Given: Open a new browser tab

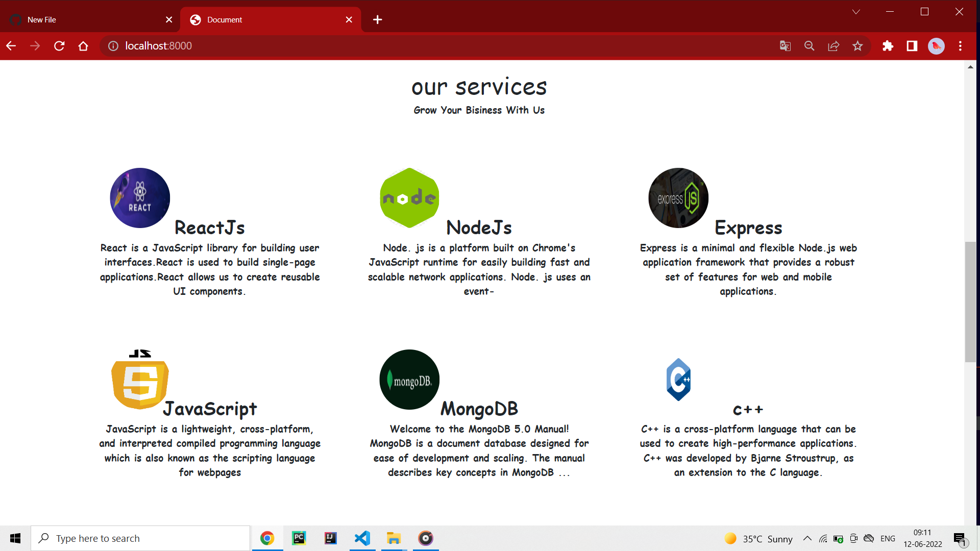Looking at the screenshot, I should [x=377, y=19].
